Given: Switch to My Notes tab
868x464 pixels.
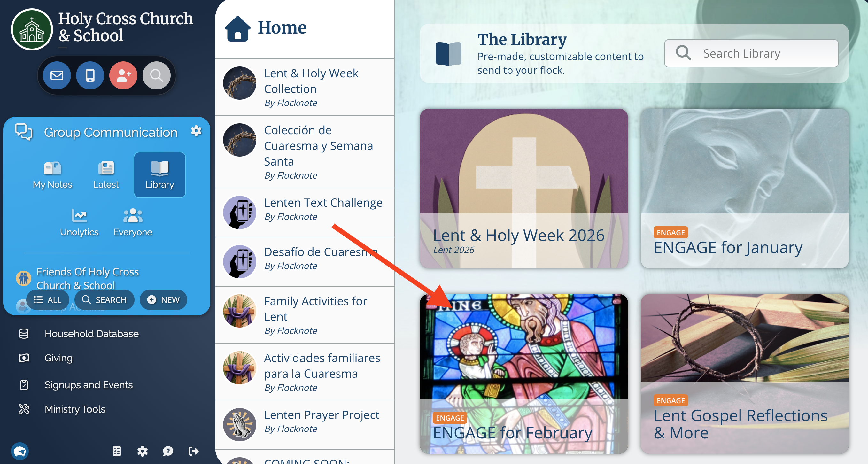Looking at the screenshot, I should [52, 175].
